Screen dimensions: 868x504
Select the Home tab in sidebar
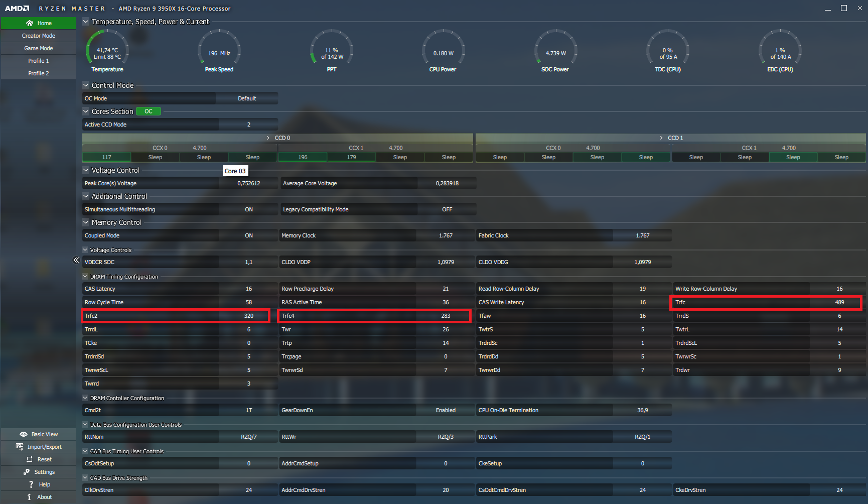click(x=39, y=23)
